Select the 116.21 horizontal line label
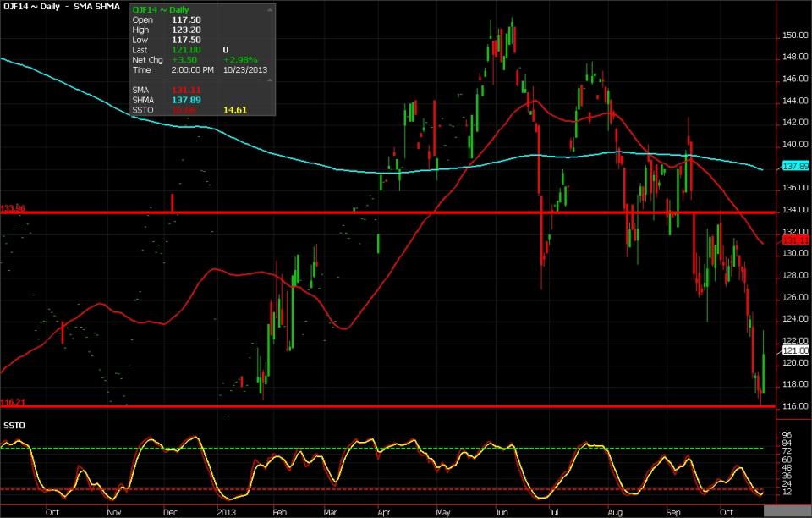812x518 pixels. pos(14,402)
